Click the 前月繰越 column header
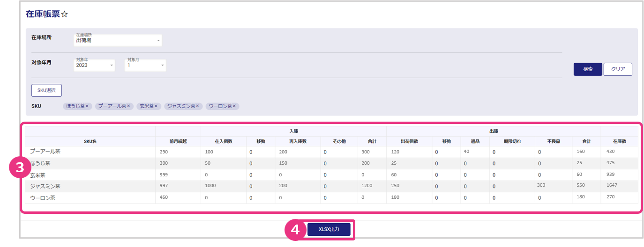Image resolution: width=644 pixels, height=247 pixels. pos(178,141)
